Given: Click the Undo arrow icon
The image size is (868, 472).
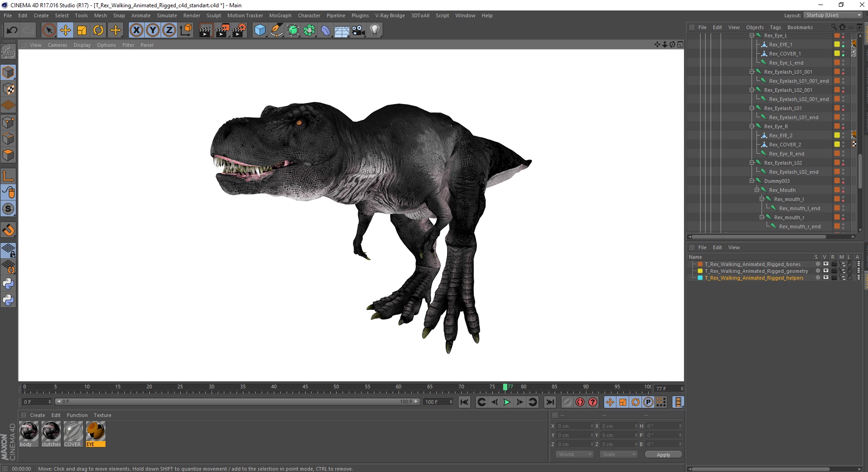Looking at the screenshot, I should click(x=12, y=30).
